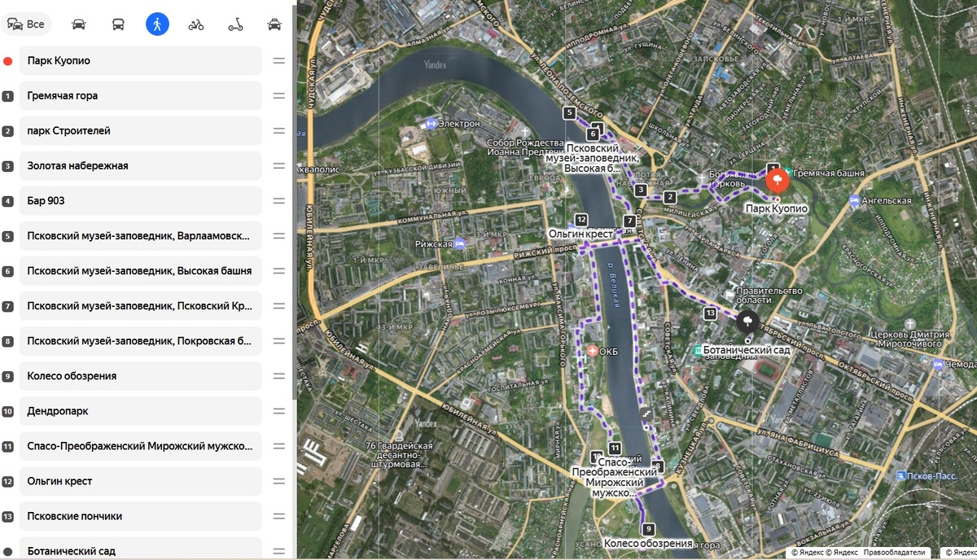Select pedestrian walking route mode

pos(157,24)
